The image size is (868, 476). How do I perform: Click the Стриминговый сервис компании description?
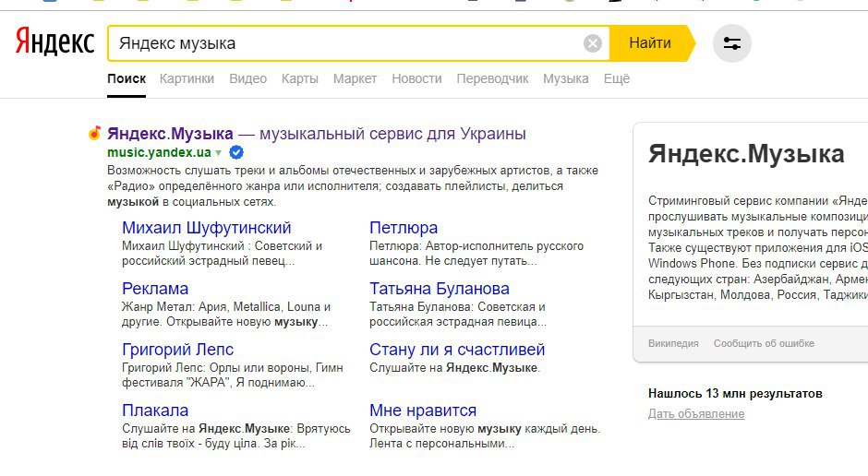click(x=758, y=247)
